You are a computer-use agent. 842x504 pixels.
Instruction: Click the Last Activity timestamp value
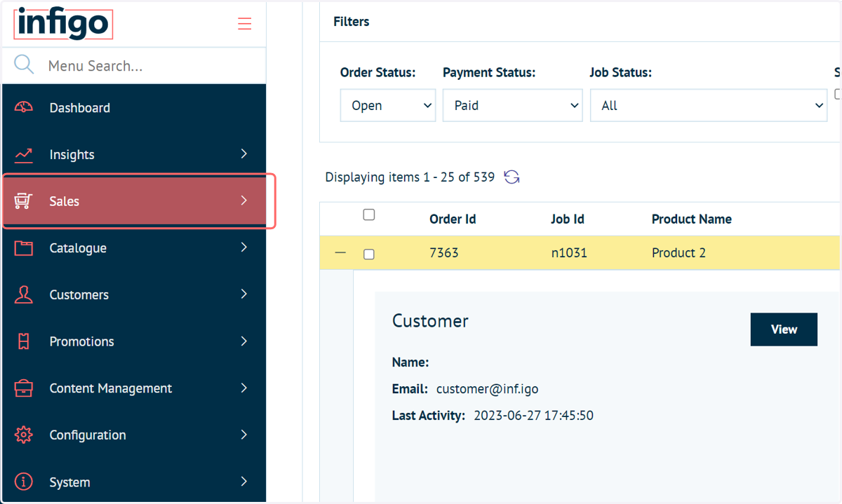pyautogui.click(x=533, y=416)
